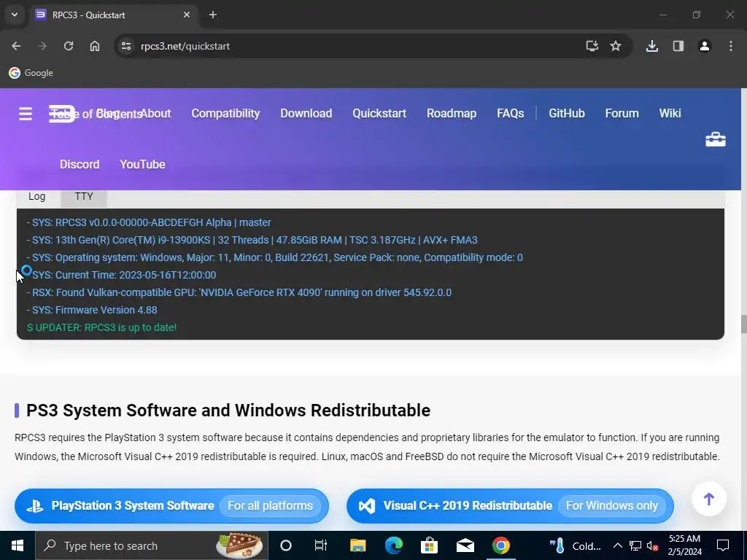Screen dimensions: 747x560
Task: Click the muted volume icon
Action: point(653,545)
